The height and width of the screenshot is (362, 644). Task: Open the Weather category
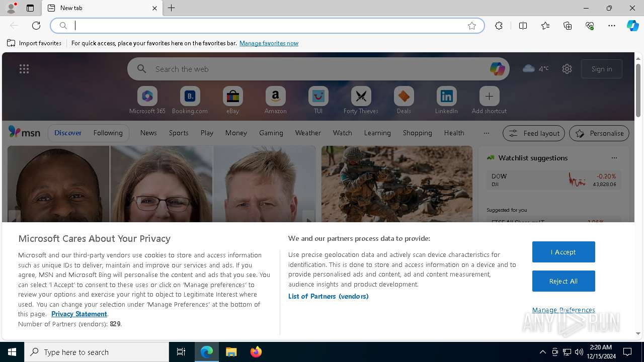click(x=308, y=133)
